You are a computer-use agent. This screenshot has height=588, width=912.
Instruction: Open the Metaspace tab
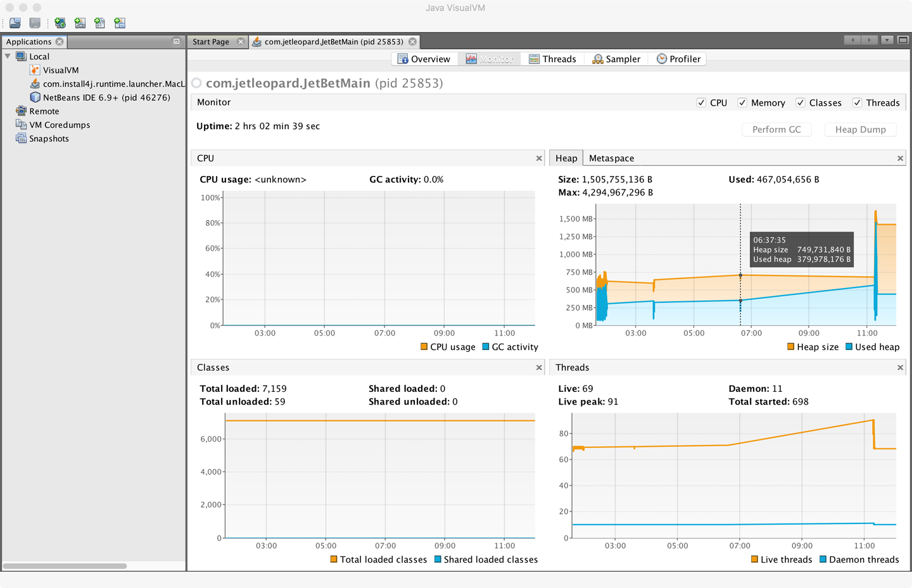[x=611, y=158]
